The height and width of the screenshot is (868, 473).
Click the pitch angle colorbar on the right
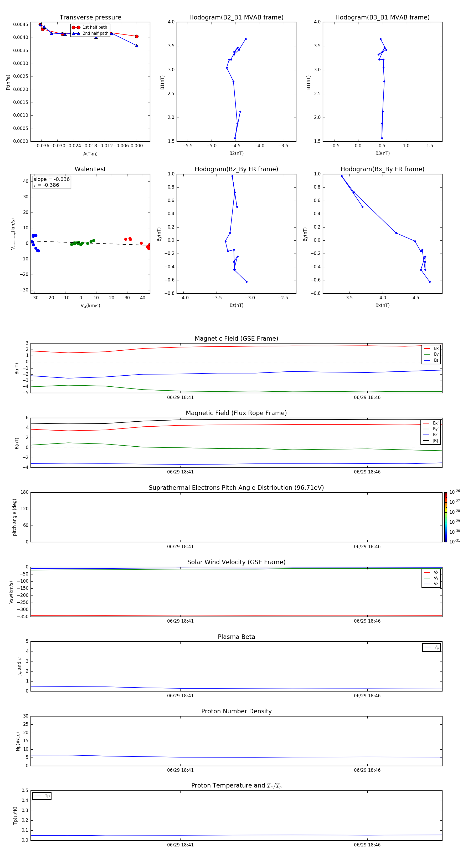click(x=445, y=517)
